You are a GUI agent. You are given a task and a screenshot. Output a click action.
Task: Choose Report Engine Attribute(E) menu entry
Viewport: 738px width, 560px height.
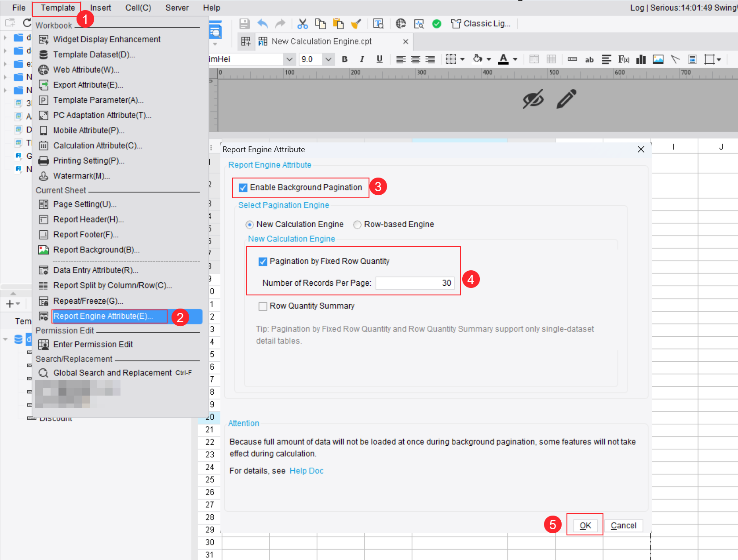[117, 316]
